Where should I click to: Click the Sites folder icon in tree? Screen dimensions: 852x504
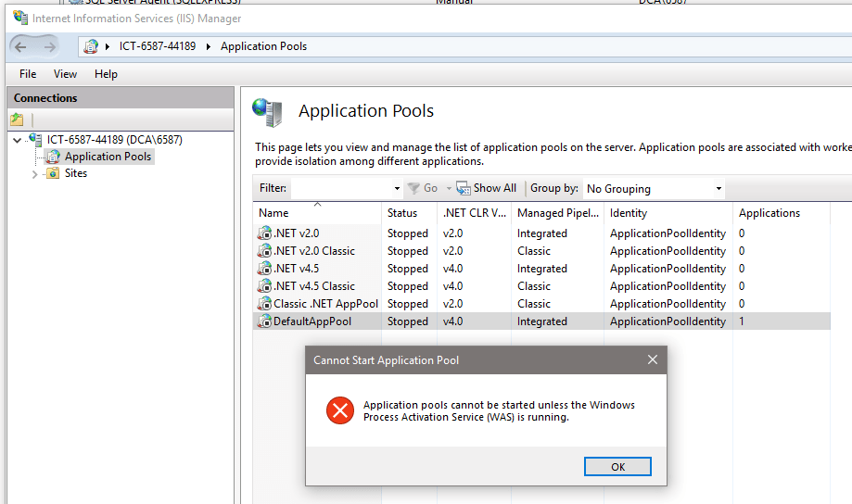53,173
